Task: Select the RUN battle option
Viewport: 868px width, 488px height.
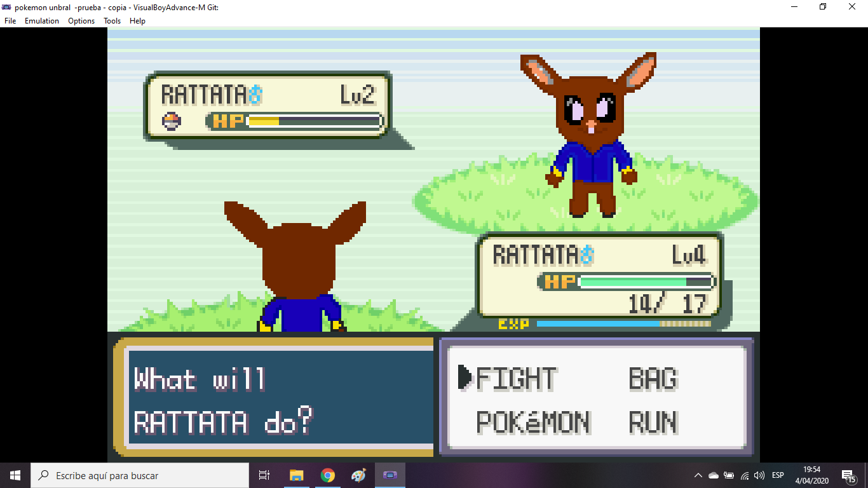Action: [x=653, y=423]
